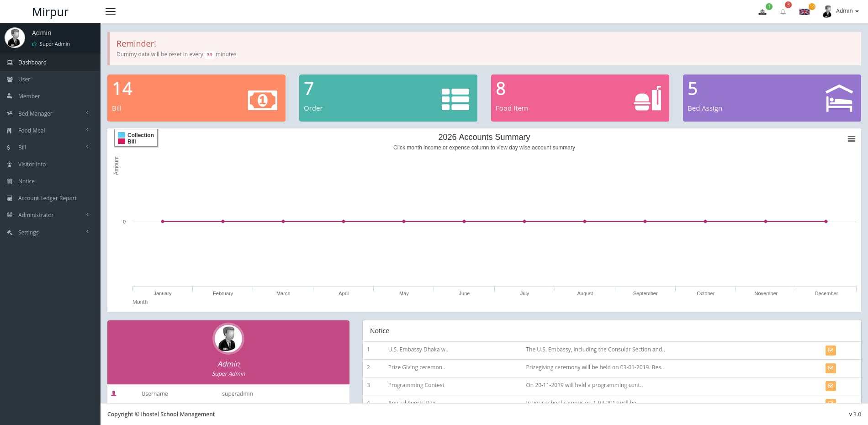
Task: Go to Account Ledger Report
Action: coord(47,198)
